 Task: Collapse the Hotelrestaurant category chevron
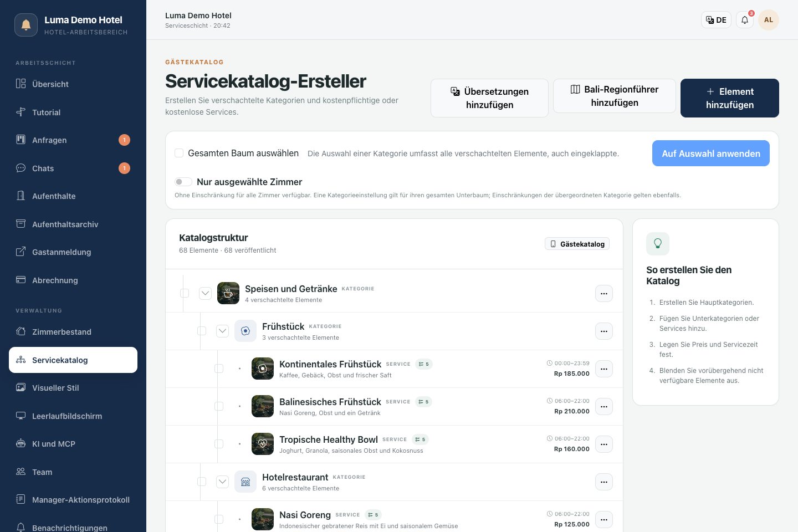222,482
